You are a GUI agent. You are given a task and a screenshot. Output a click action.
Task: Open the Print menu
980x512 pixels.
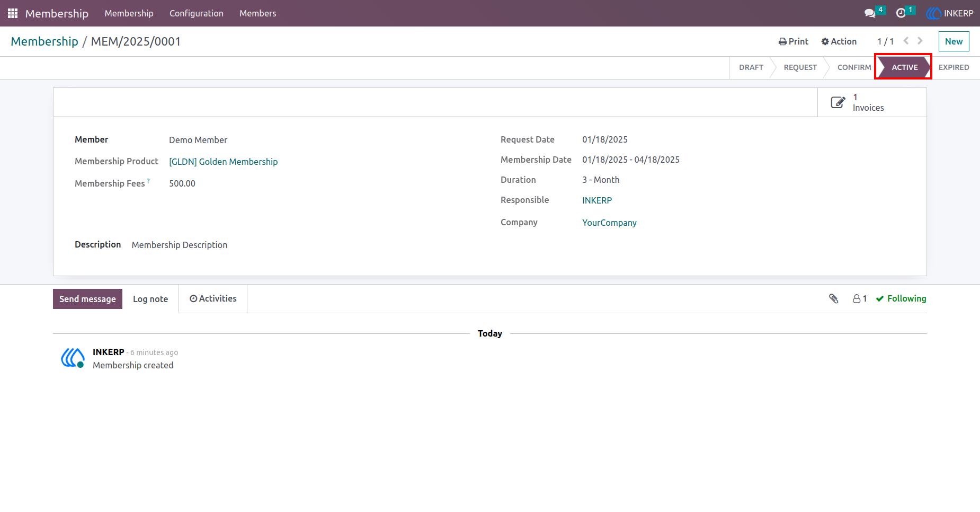tap(793, 41)
